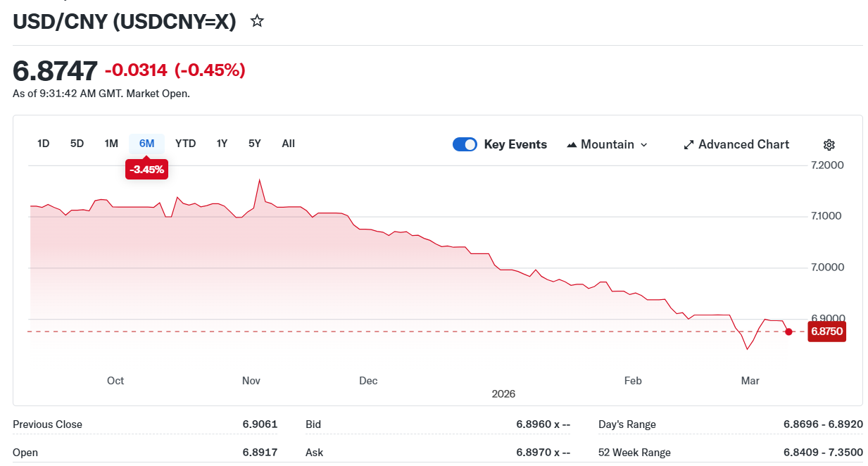Click the -3.45% performance badge
The height and width of the screenshot is (466, 868).
tap(146, 170)
